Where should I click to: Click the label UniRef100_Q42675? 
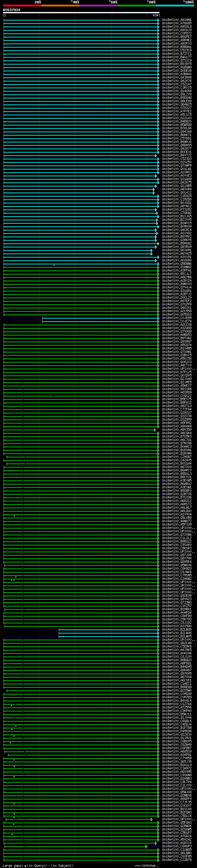coord(177,183)
